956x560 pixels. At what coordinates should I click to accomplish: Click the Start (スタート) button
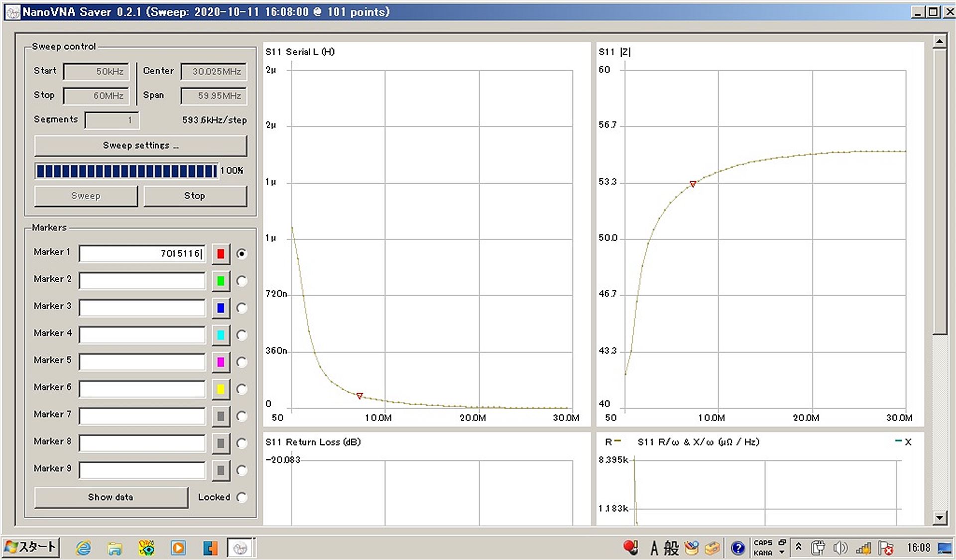pos(30,548)
